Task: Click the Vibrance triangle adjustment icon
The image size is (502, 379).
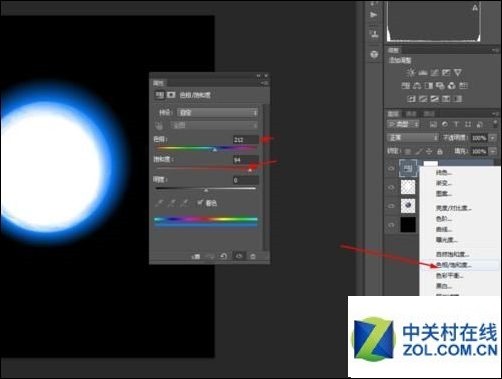Action: 458,72
